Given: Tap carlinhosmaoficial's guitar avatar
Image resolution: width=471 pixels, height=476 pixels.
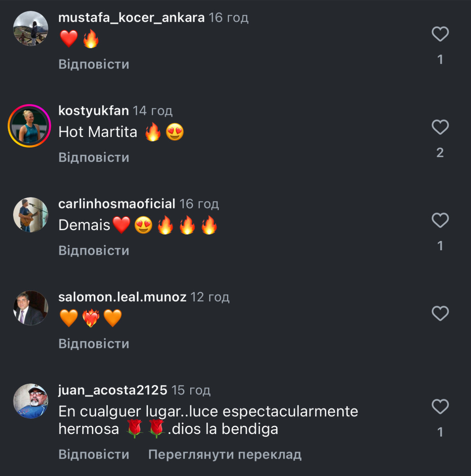Looking at the screenshot, I should click(31, 215).
